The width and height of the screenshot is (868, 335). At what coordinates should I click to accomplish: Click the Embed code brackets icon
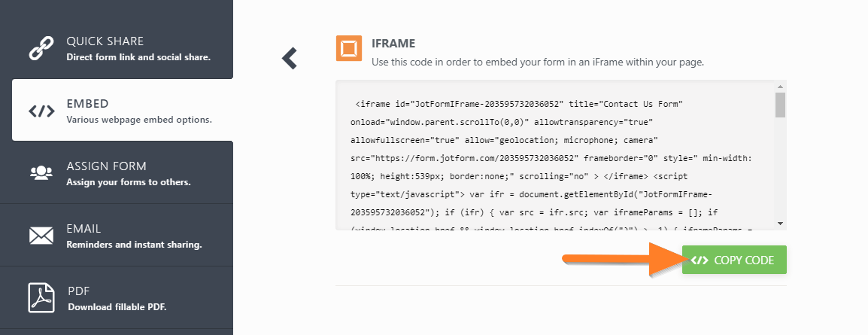click(x=41, y=111)
